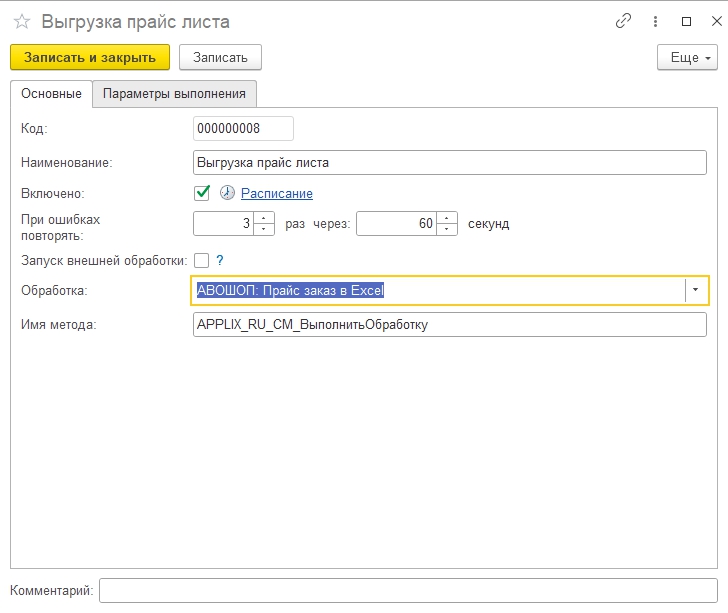
Task: Decrease the seconds interval stepper value
Action: click(x=447, y=229)
